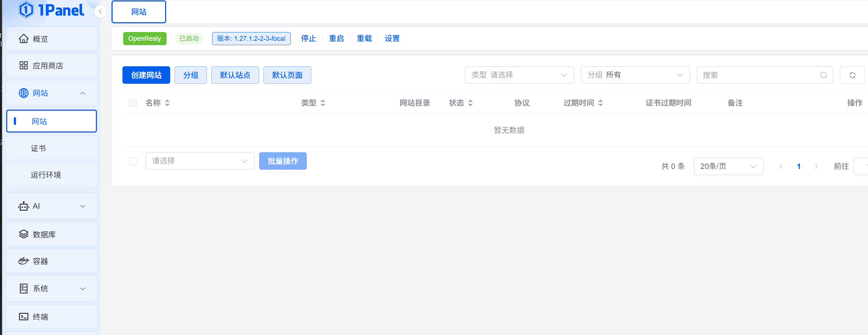The height and width of the screenshot is (335, 868).
Task: Collapse the sidebar with the arrow button
Action: pyautogui.click(x=100, y=11)
